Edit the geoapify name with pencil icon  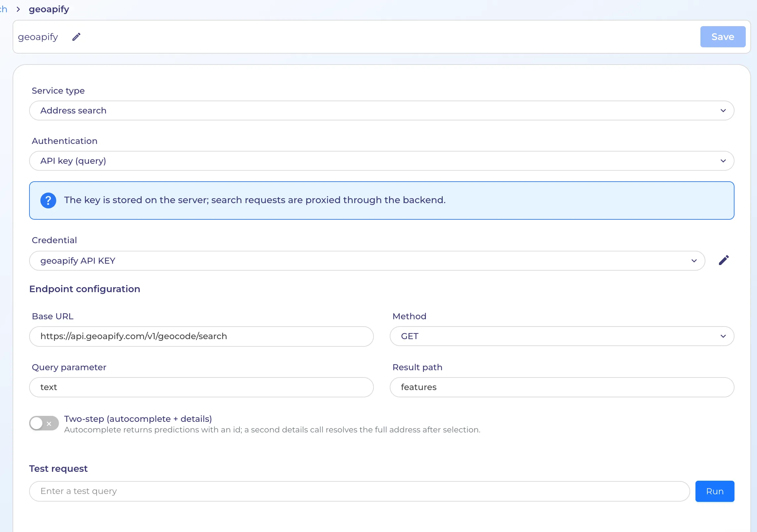76,37
